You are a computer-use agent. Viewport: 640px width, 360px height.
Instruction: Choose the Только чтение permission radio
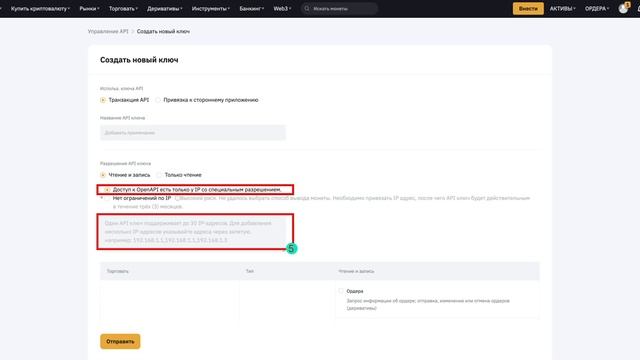pyautogui.click(x=159, y=175)
